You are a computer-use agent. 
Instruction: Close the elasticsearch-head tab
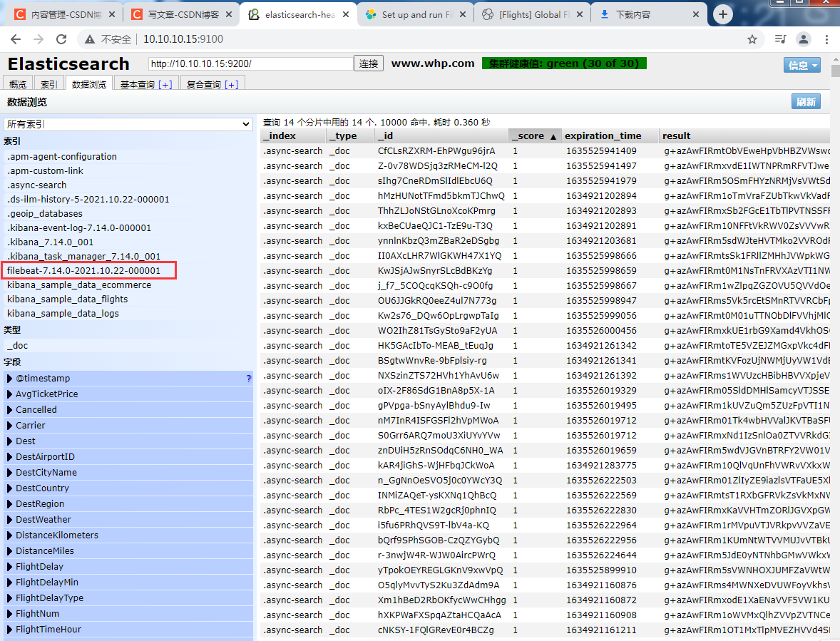coord(346,14)
